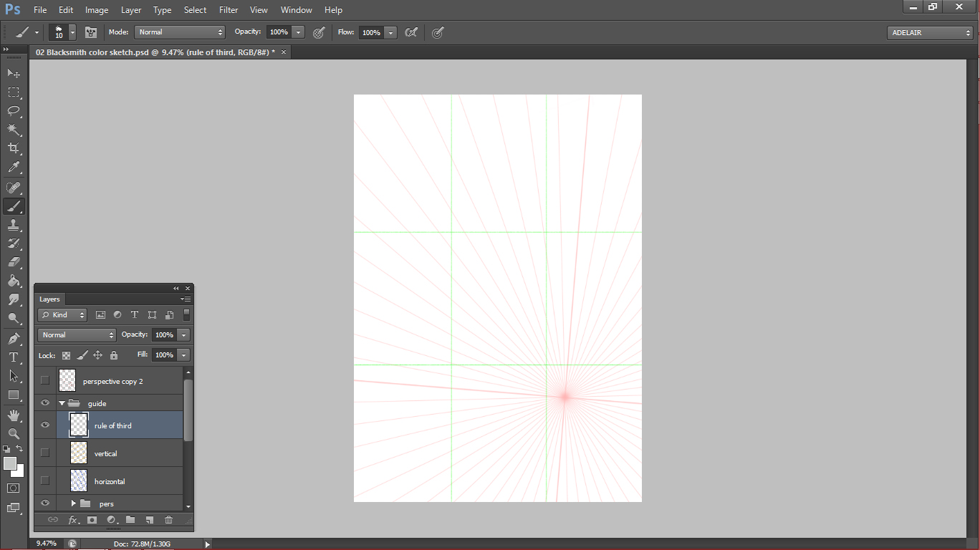Select the Path Selection tool
The height and width of the screenshot is (550, 980).
tap(14, 376)
